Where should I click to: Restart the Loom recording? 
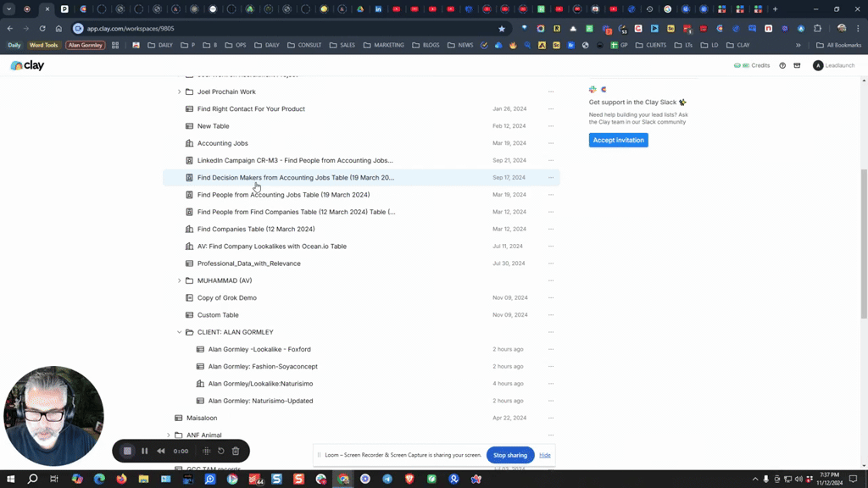tap(221, 451)
